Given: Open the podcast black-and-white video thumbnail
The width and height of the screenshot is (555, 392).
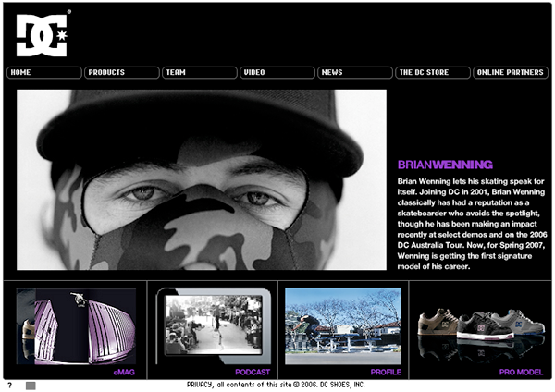Looking at the screenshot, I should click(x=214, y=326).
